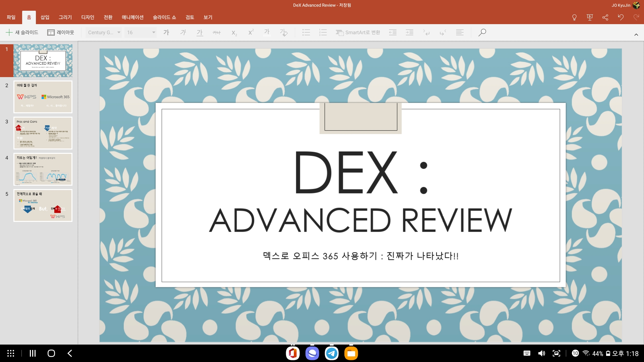Click the share icon in title bar
Viewport: 644px width, 362px height.
tap(605, 17)
